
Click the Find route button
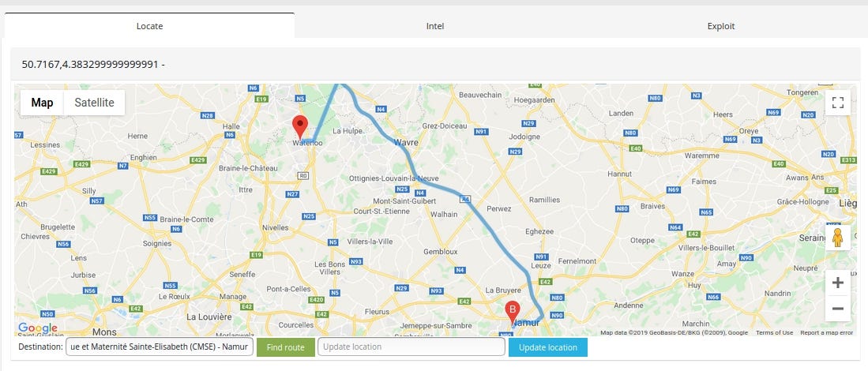tap(286, 347)
